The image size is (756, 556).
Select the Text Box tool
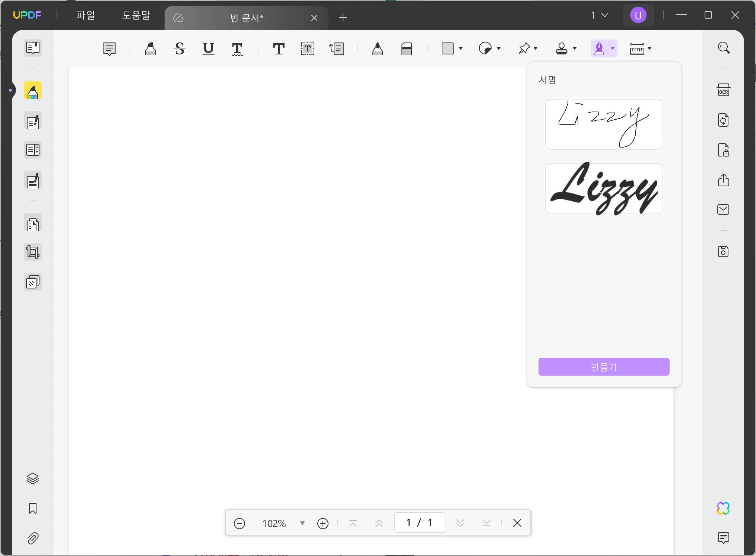(x=308, y=49)
